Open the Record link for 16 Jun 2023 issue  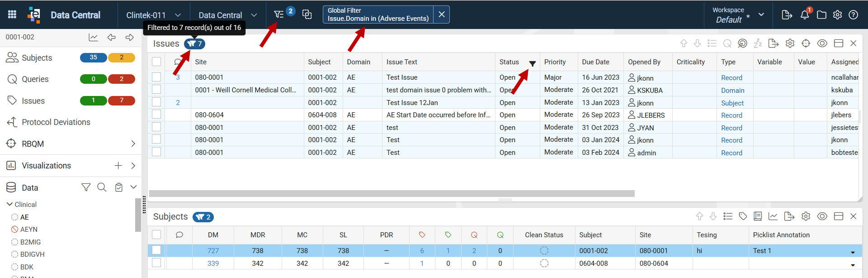tap(731, 78)
